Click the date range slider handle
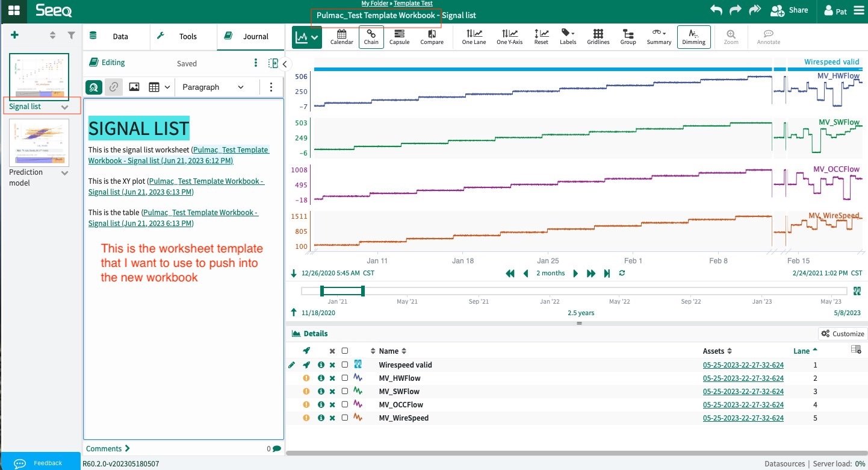Screen dimensions: 868x470 [x=342, y=291]
